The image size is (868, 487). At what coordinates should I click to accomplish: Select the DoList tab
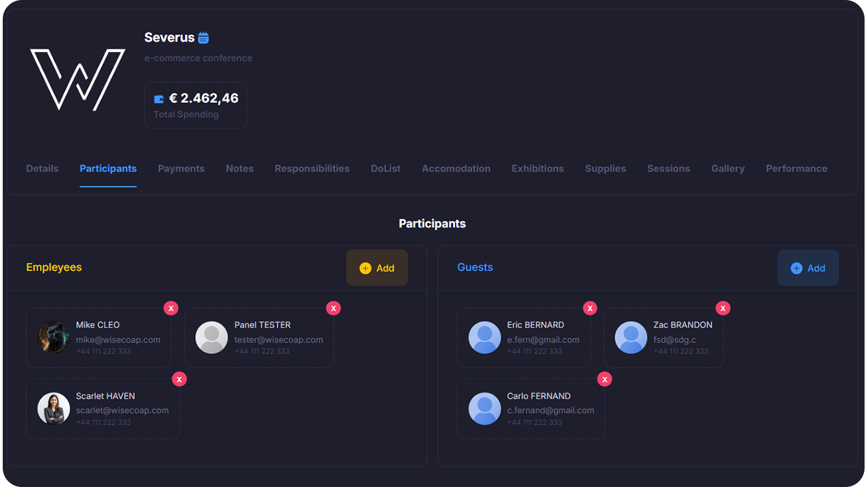click(386, 168)
